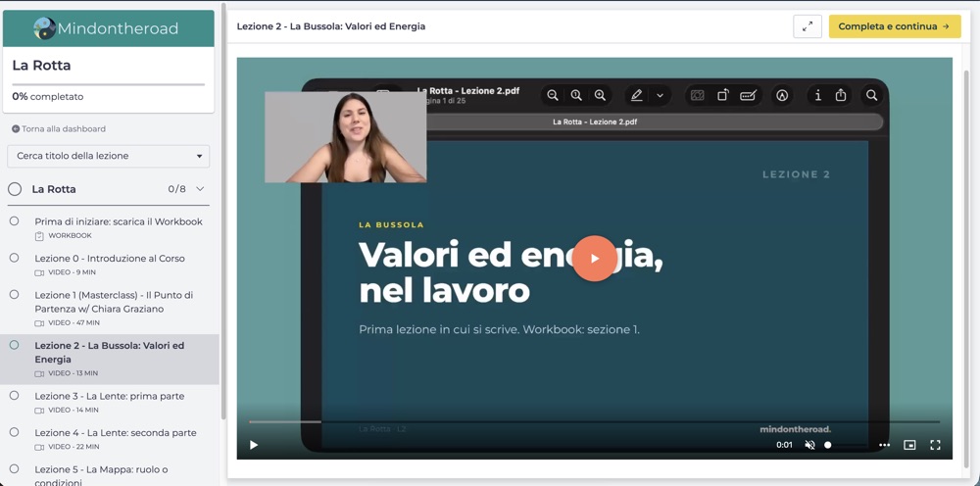Click zoom out magnifier in PDF toolbar

(553, 95)
